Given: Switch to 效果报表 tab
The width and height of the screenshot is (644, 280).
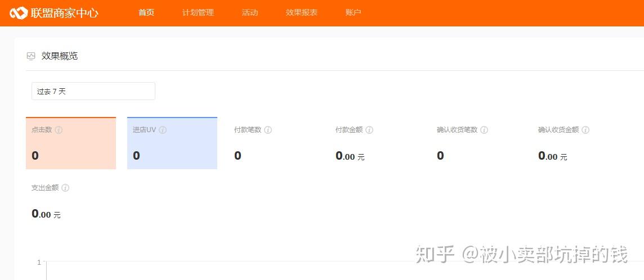Looking at the screenshot, I should pos(302,13).
